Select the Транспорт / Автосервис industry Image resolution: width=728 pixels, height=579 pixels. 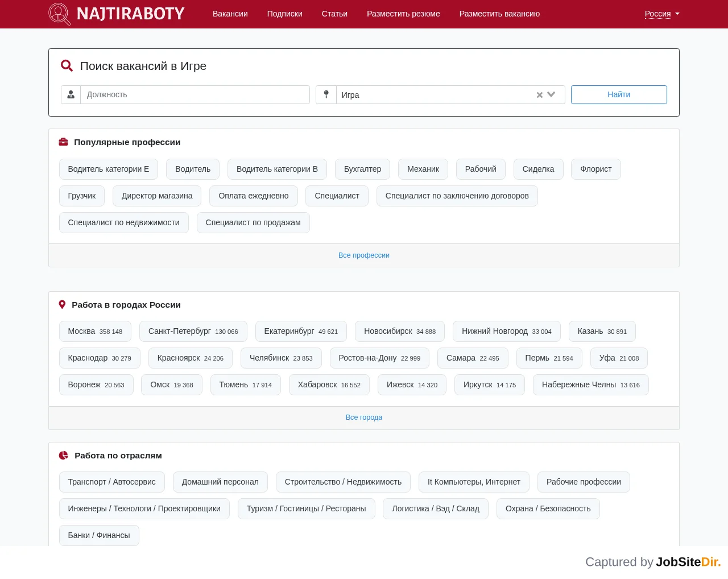coord(112,482)
